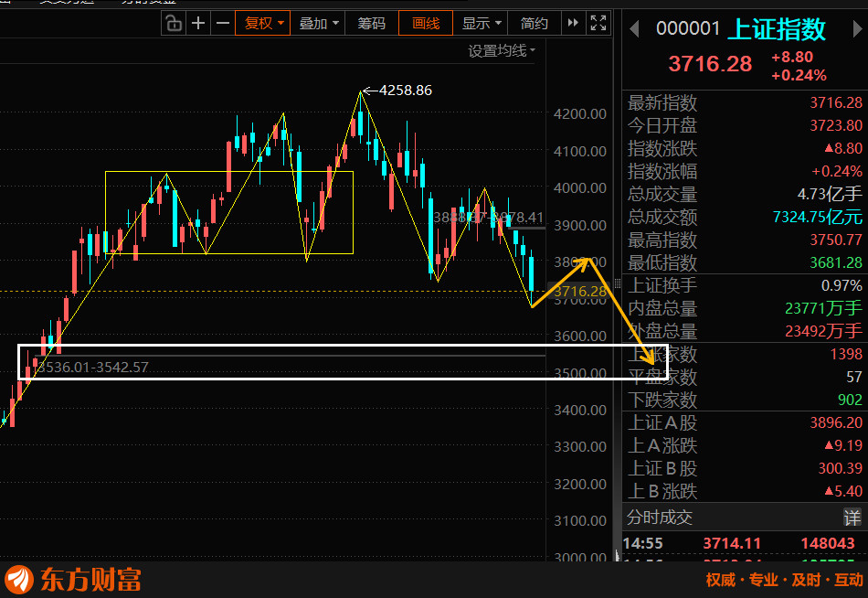This screenshot has width=868, height=598.
Task: Click the 今日开盘 value 3723.80
Action: click(x=836, y=125)
